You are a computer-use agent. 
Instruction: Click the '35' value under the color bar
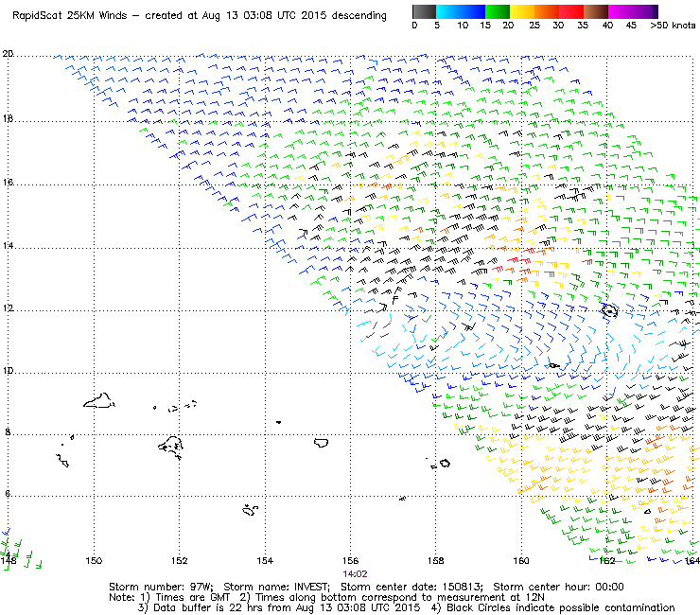click(583, 26)
